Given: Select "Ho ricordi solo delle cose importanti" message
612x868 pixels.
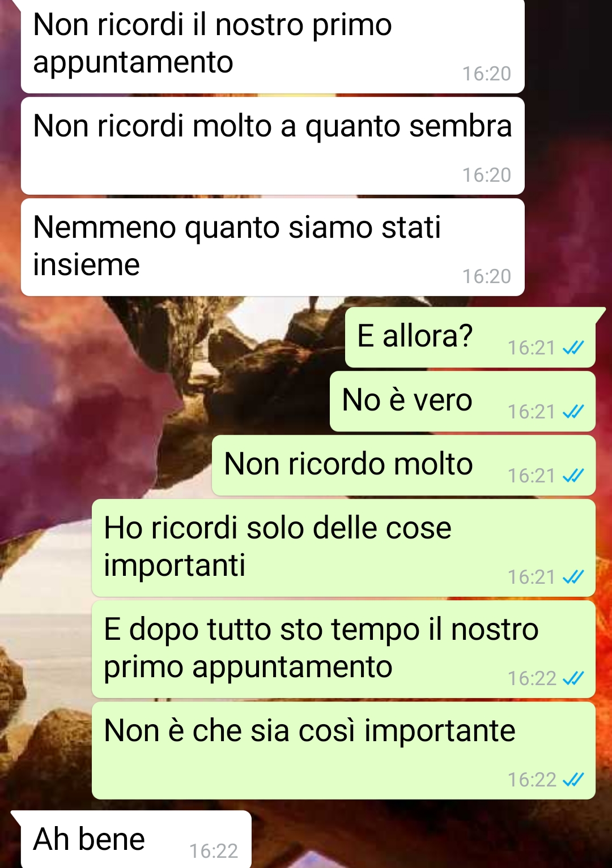Looking at the screenshot, I should [x=343, y=548].
